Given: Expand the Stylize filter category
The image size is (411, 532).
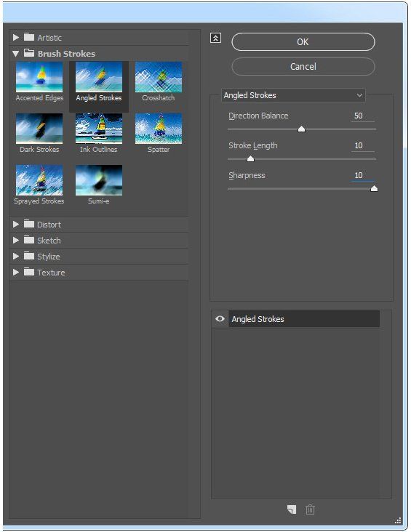Looking at the screenshot, I should (x=15, y=256).
